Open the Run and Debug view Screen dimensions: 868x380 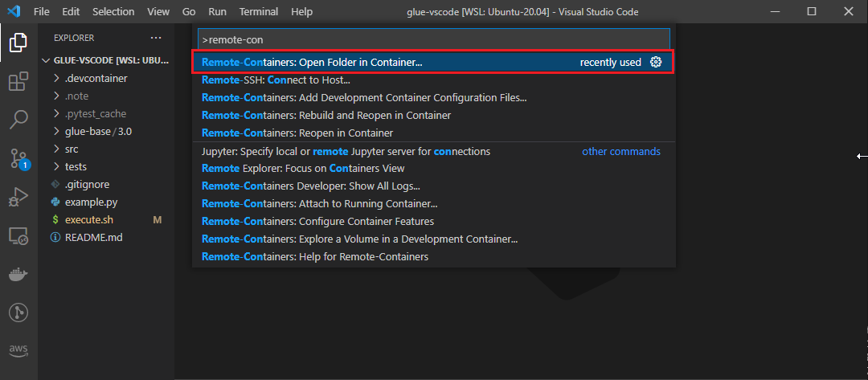pyautogui.click(x=18, y=197)
